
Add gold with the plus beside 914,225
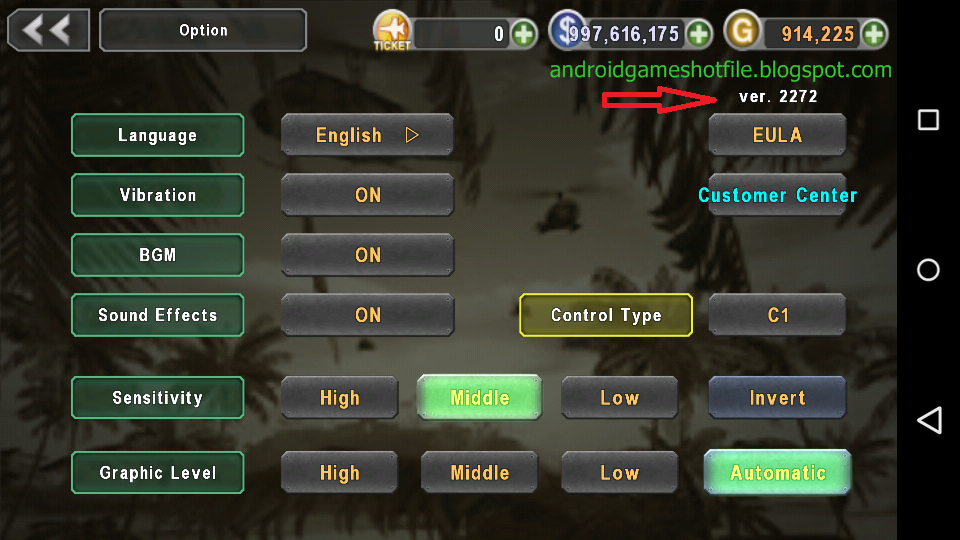[x=874, y=34]
